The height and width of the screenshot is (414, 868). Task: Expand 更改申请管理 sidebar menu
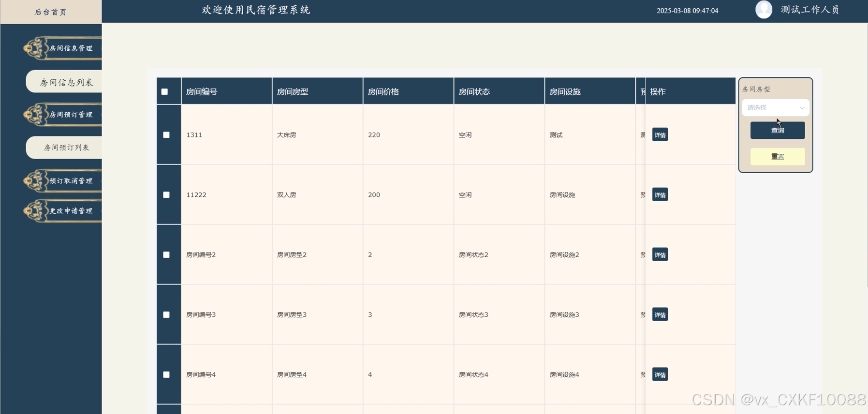click(x=63, y=211)
